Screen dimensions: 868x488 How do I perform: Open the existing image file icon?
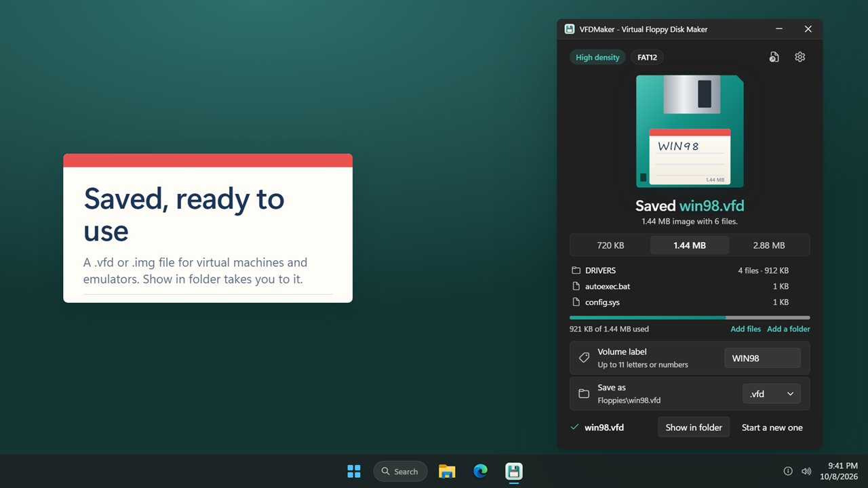tap(774, 57)
